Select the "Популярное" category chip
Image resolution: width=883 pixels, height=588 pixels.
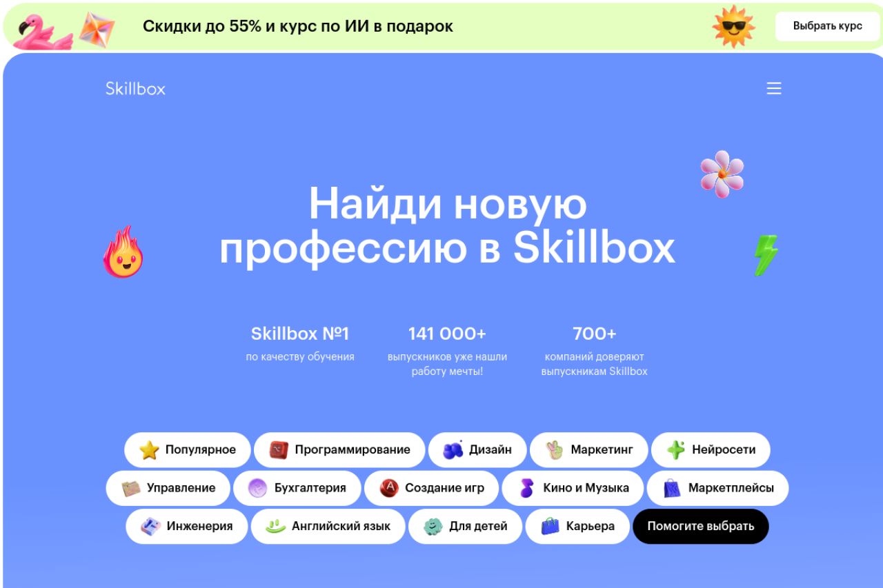coord(186,450)
